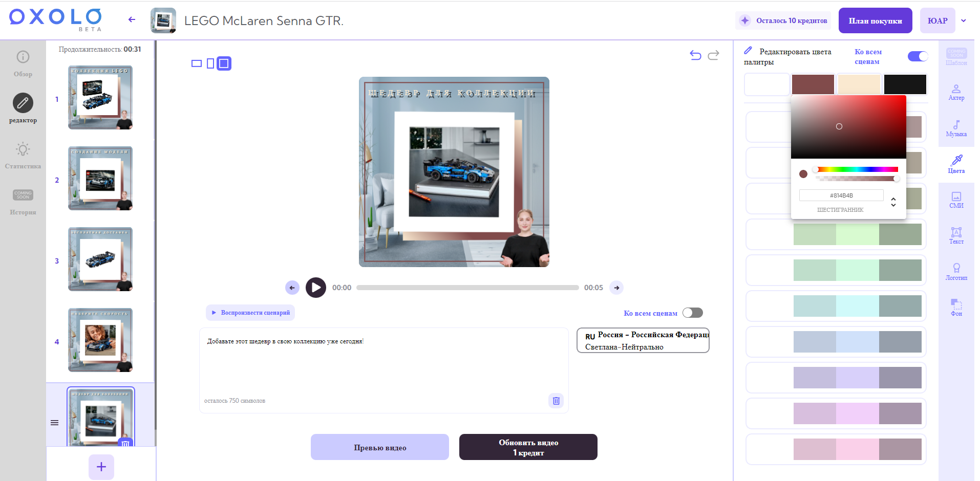The image size is (980, 481).
Task: Choose the light blue palette row
Action: [836, 342]
